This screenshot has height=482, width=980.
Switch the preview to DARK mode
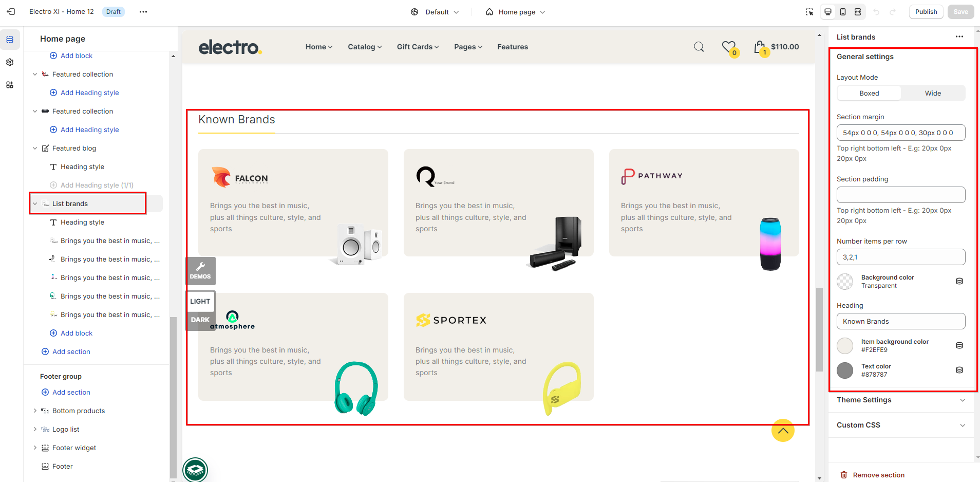coord(200,320)
